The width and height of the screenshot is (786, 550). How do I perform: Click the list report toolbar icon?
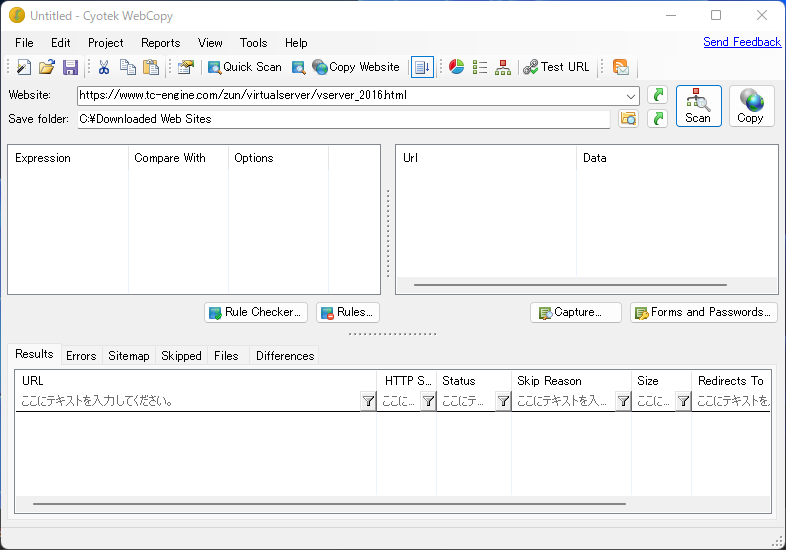pos(480,67)
